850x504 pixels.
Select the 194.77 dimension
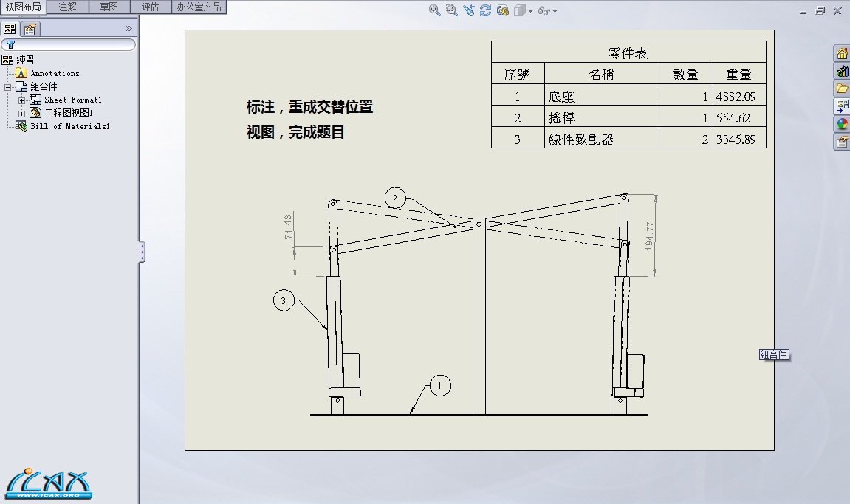(649, 235)
